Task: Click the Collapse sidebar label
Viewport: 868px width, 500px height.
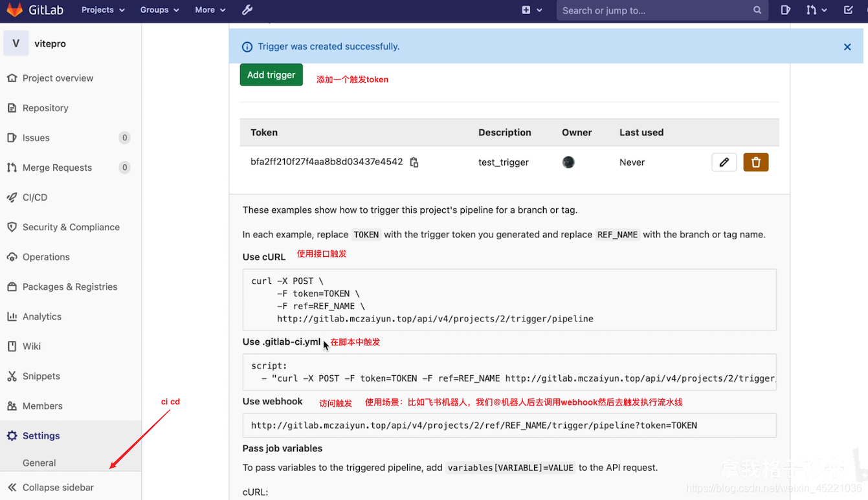Action: point(58,487)
